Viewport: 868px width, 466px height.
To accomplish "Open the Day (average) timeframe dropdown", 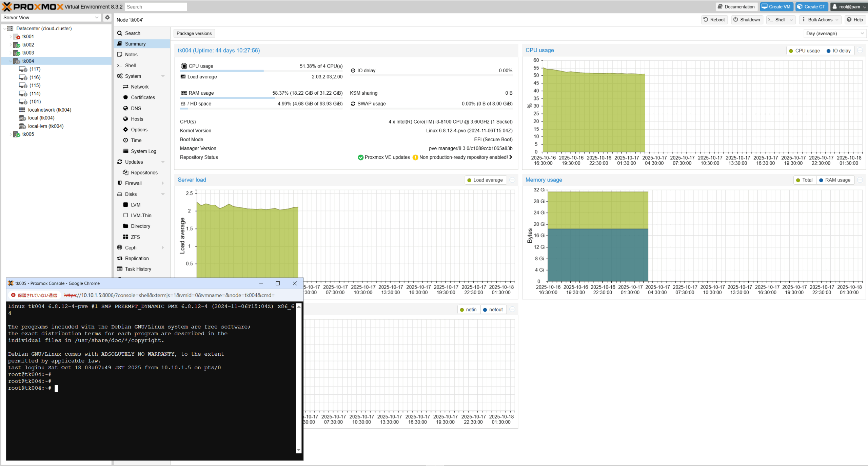I will 834,33.
